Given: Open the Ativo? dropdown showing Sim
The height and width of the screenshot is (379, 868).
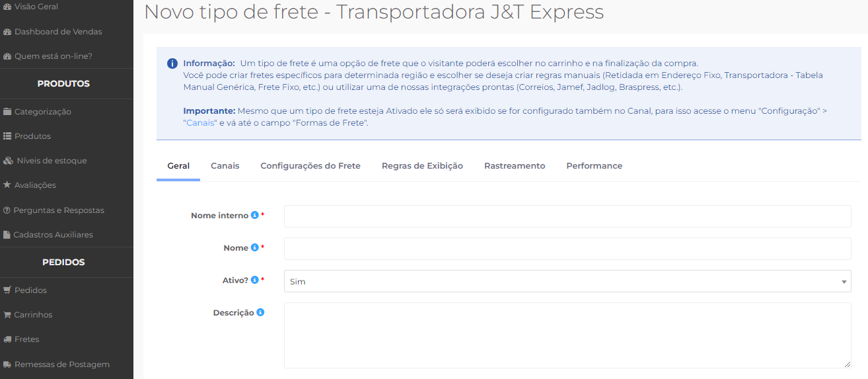Looking at the screenshot, I should 567,281.
